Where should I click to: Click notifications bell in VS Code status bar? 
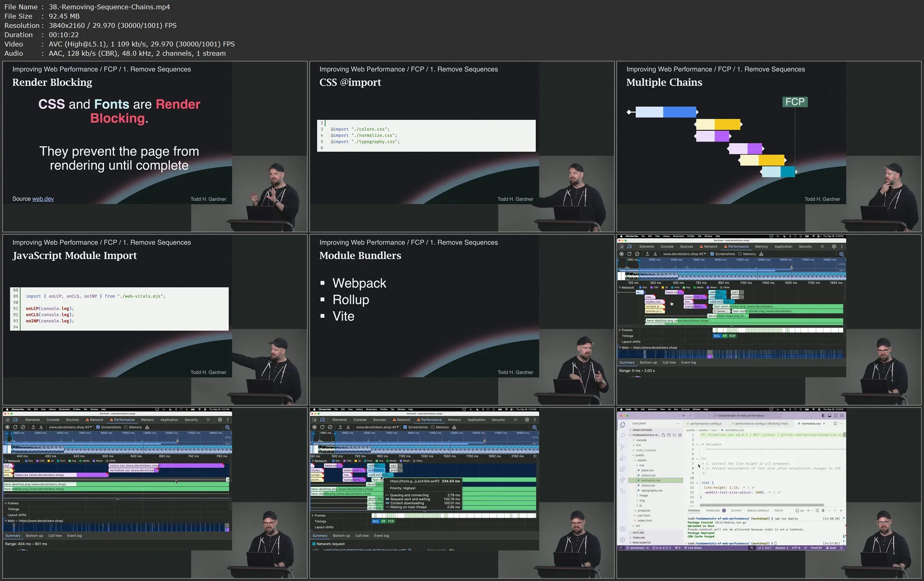coord(841,548)
